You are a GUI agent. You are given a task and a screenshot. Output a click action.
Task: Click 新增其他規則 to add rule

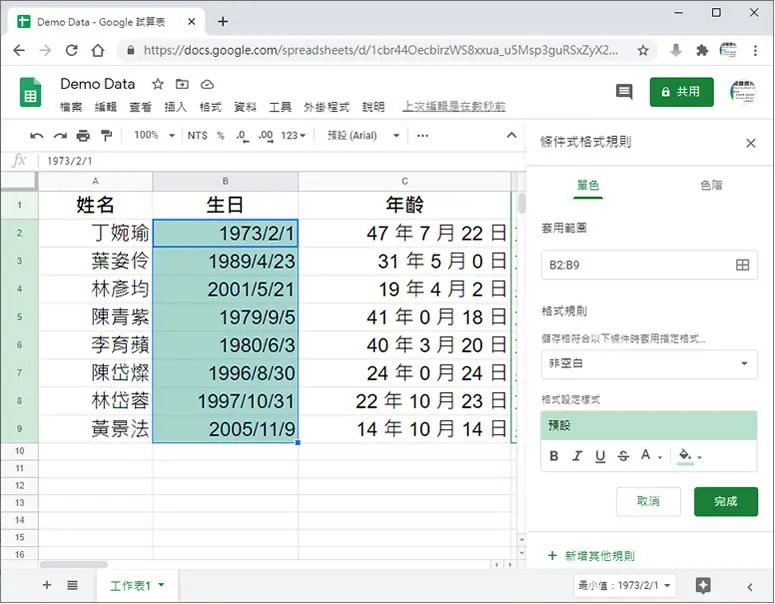tap(592, 556)
